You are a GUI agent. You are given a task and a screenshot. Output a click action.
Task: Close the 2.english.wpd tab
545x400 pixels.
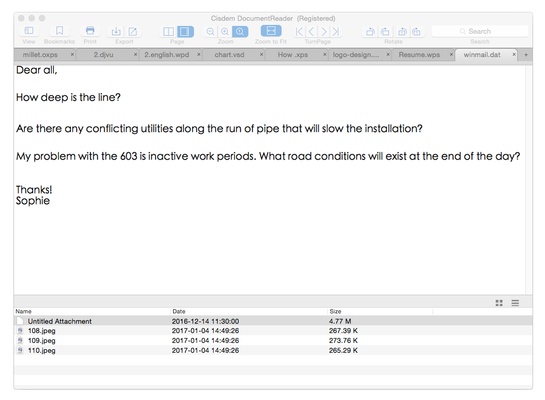198,55
